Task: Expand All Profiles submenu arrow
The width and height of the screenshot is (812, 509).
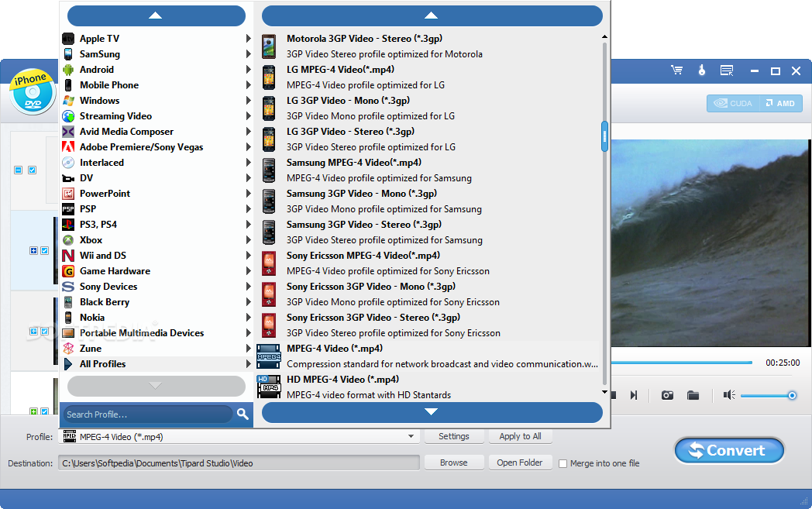Action: 249,364
